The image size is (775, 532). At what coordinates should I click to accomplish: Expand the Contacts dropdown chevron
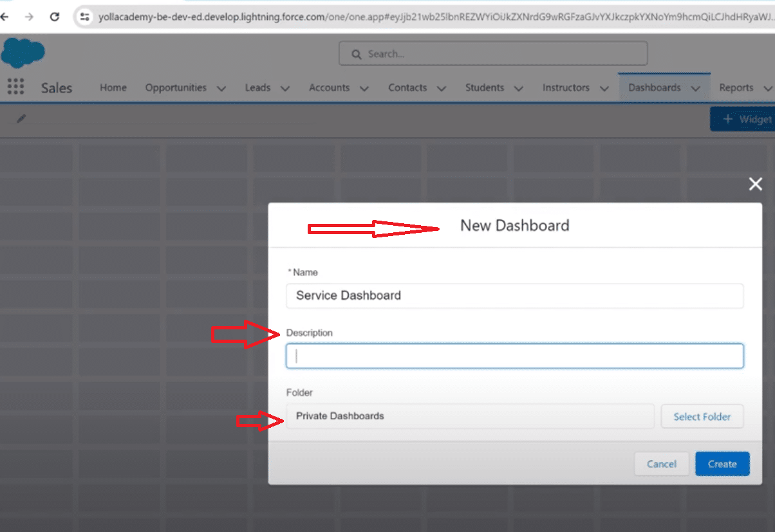[x=442, y=89]
